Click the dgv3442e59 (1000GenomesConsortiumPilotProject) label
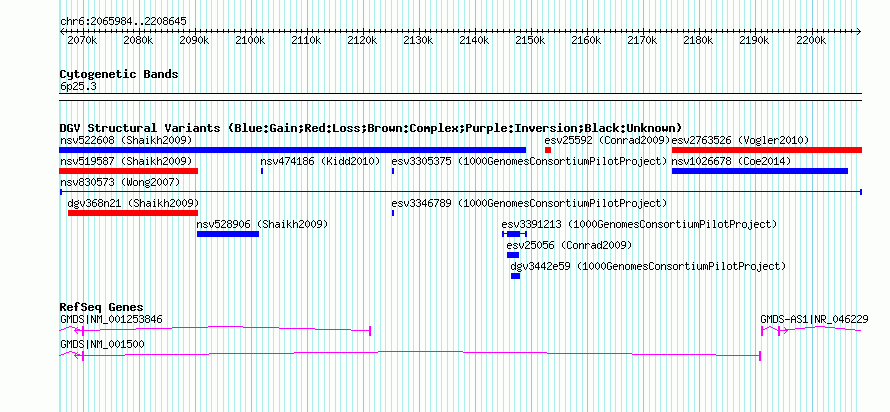The height and width of the screenshot is (412, 890). [648, 266]
